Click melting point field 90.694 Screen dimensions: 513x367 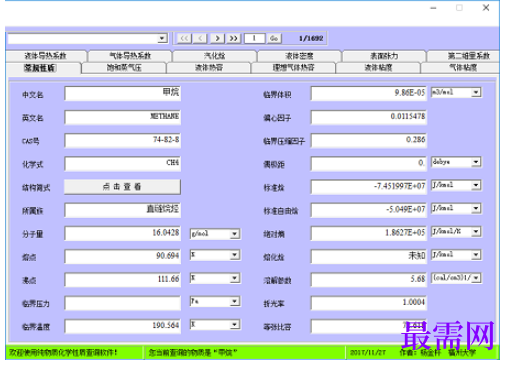(123, 257)
